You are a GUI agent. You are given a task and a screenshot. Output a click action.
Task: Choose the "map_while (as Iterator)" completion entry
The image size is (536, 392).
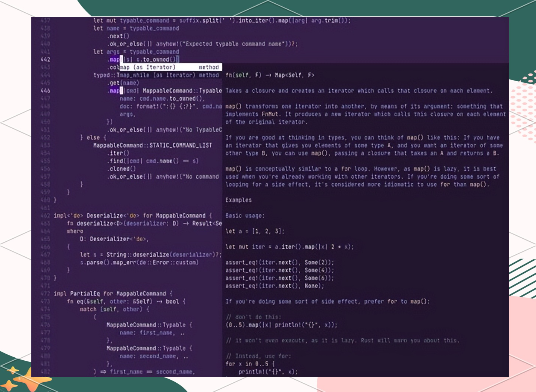171,75
